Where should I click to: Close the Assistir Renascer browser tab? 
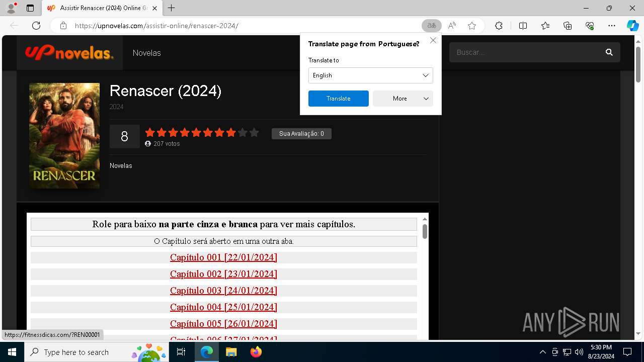pyautogui.click(x=154, y=8)
